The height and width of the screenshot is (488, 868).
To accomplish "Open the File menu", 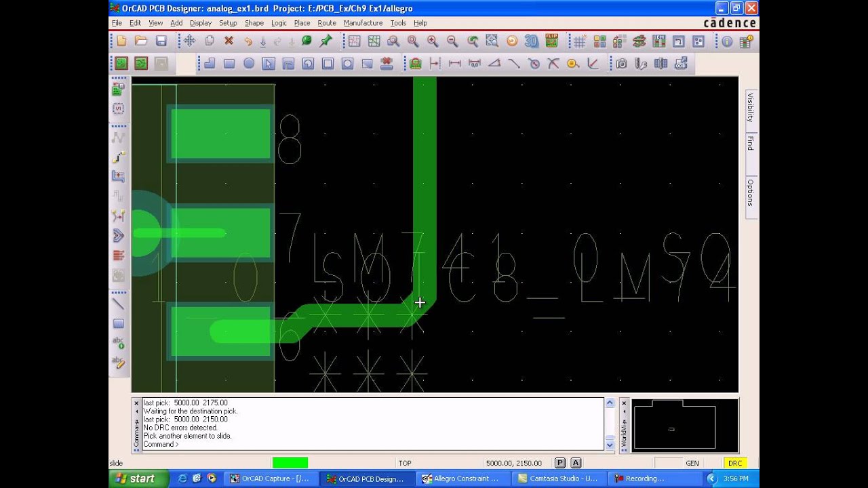I will (117, 23).
